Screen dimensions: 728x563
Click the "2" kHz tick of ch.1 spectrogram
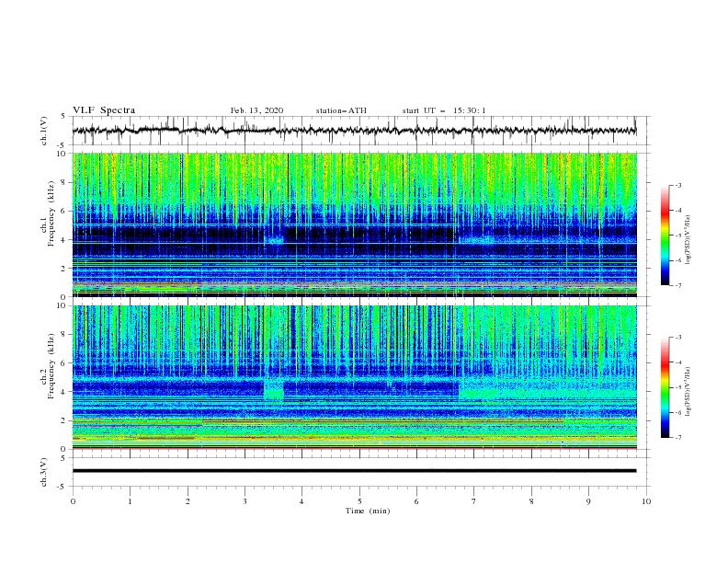[x=64, y=269]
